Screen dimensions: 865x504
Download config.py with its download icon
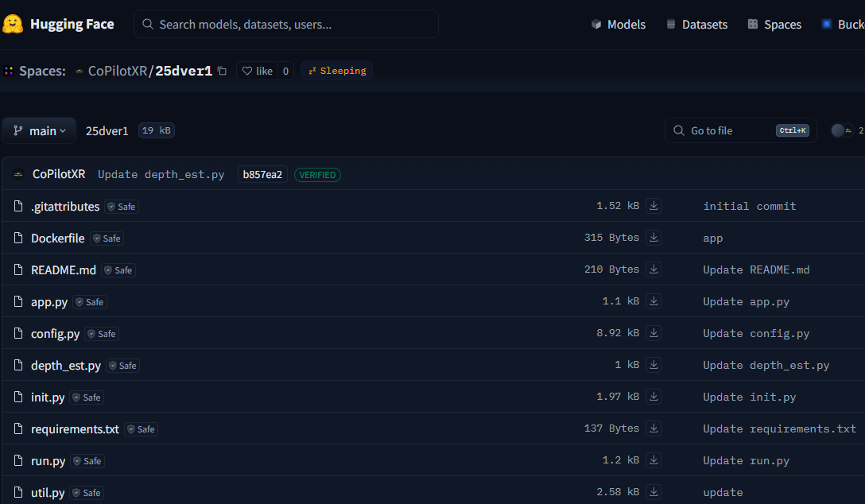click(x=654, y=333)
